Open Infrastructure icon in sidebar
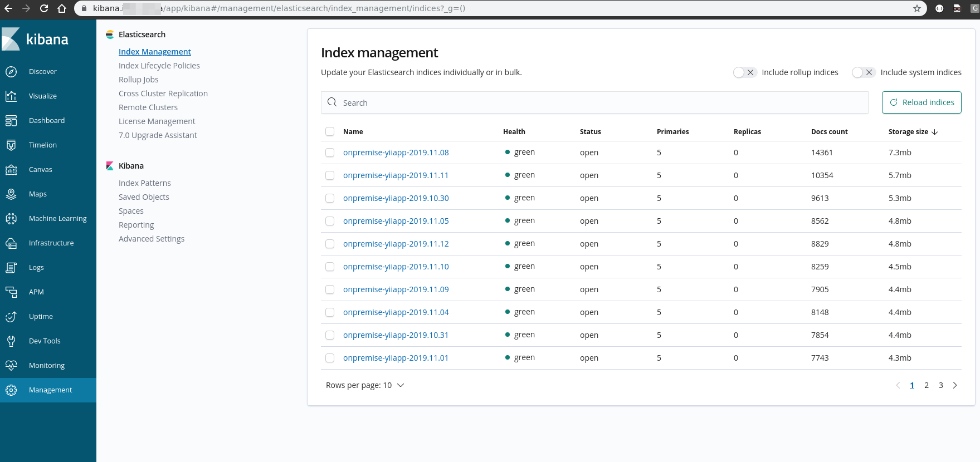This screenshot has width=980, height=462. click(x=11, y=243)
